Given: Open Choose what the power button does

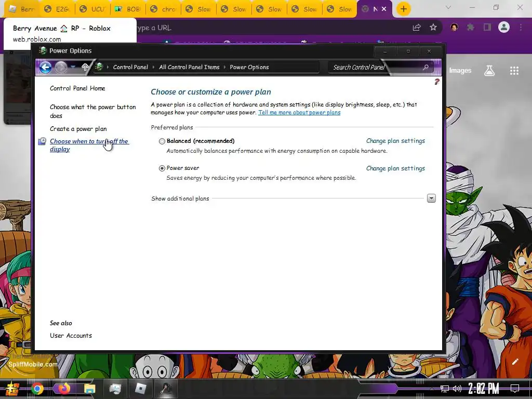Looking at the screenshot, I should tap(92, 111).
